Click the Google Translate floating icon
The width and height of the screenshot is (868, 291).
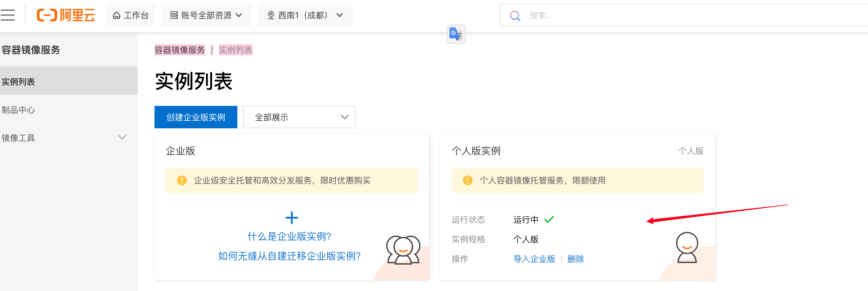[456, 34]
